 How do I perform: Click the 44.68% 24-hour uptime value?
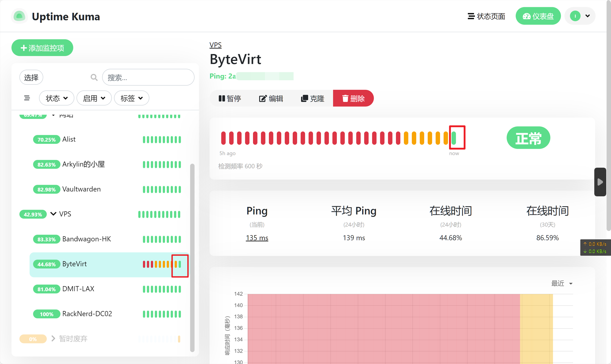coord(450,238)
